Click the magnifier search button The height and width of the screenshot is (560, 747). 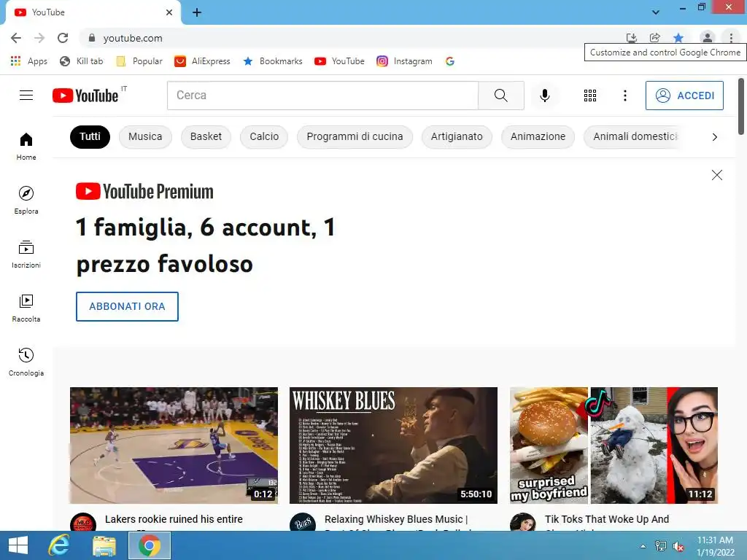click(500, 96)
